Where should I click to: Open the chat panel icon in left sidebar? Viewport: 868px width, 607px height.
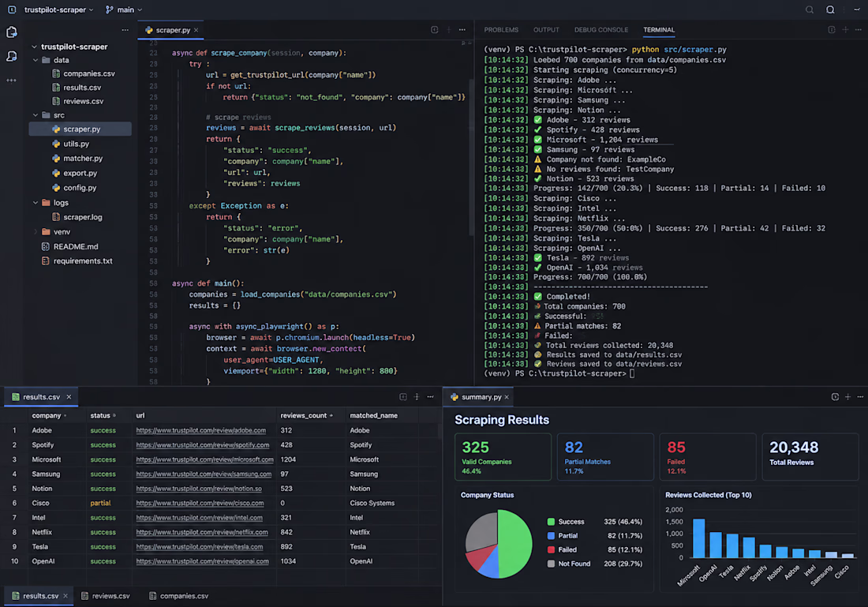point(12,57)
